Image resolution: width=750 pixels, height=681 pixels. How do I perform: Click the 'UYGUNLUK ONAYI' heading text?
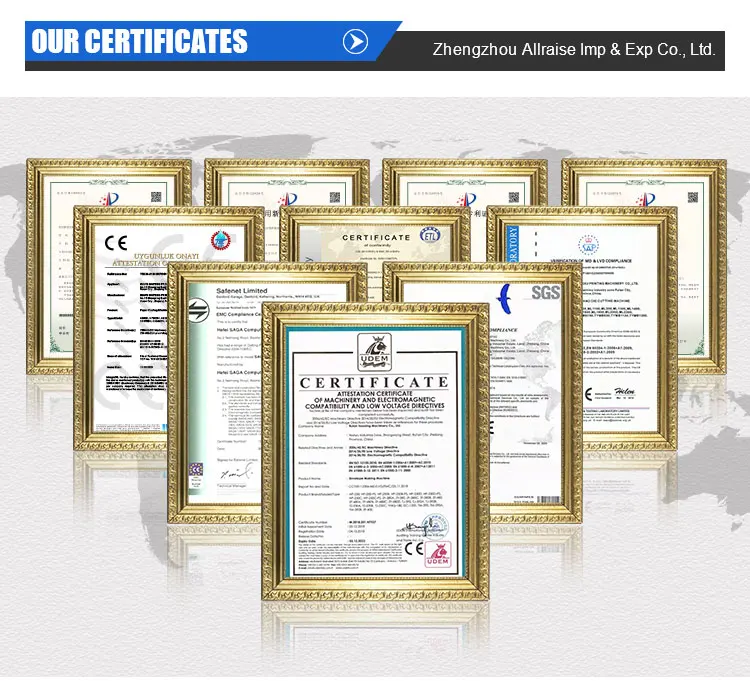[x=166, y=256]
